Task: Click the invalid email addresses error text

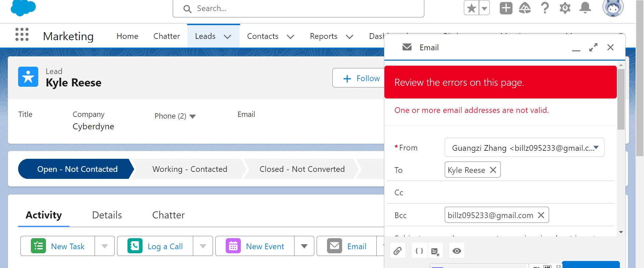Action: (x=472, y=110)
